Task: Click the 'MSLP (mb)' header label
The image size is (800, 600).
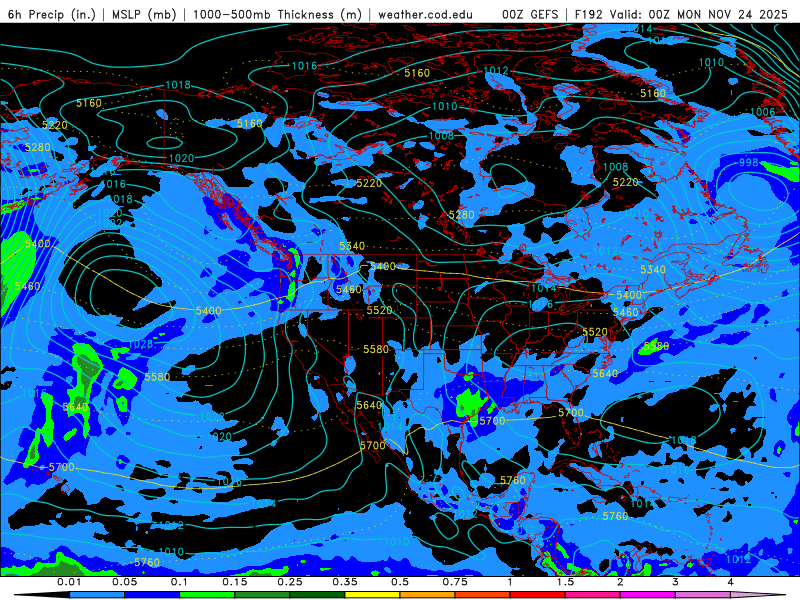Action: point(144,14)
